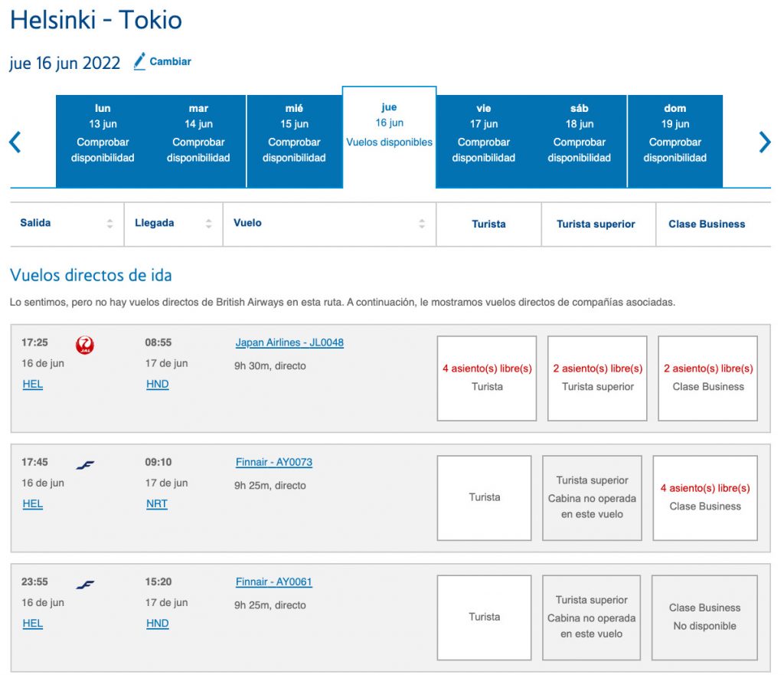Choose Clase Business 2 seats on JL0048
Image resolution: width=784 pixels, height=675 pixels.
click(x=708, y=378)
